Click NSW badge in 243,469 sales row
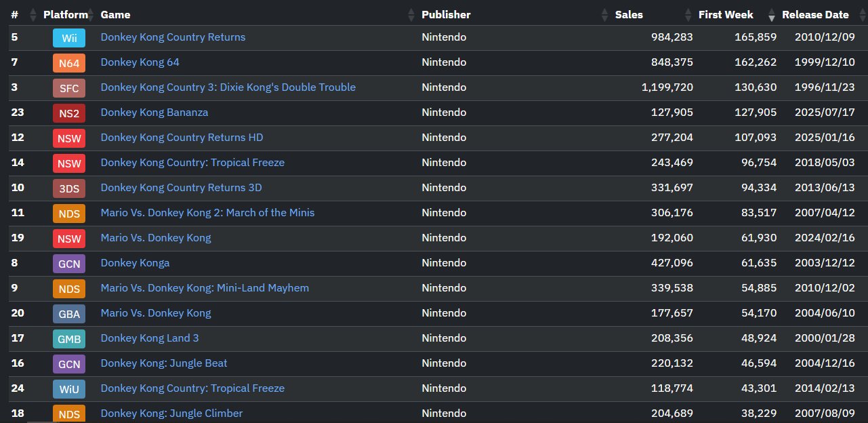Viewport: 868px width, 423px height. click(69, 163)
